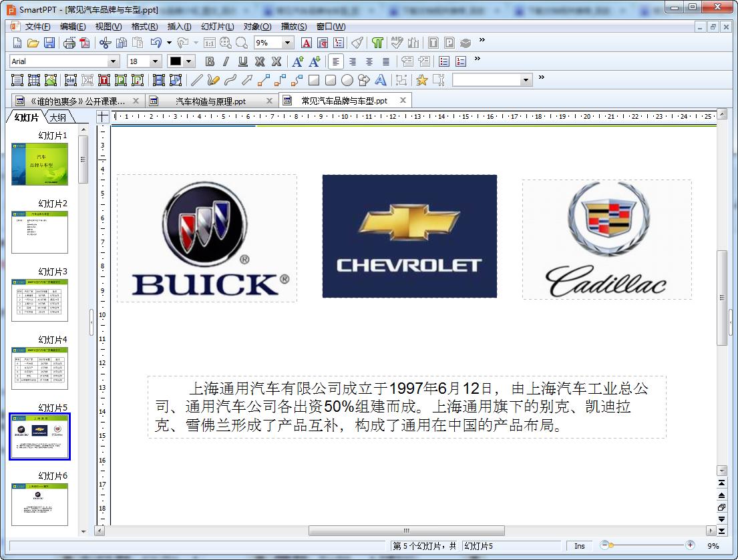Go to next slide with down arrow
Screen dimensions: 738x560
tap(721, 519)
